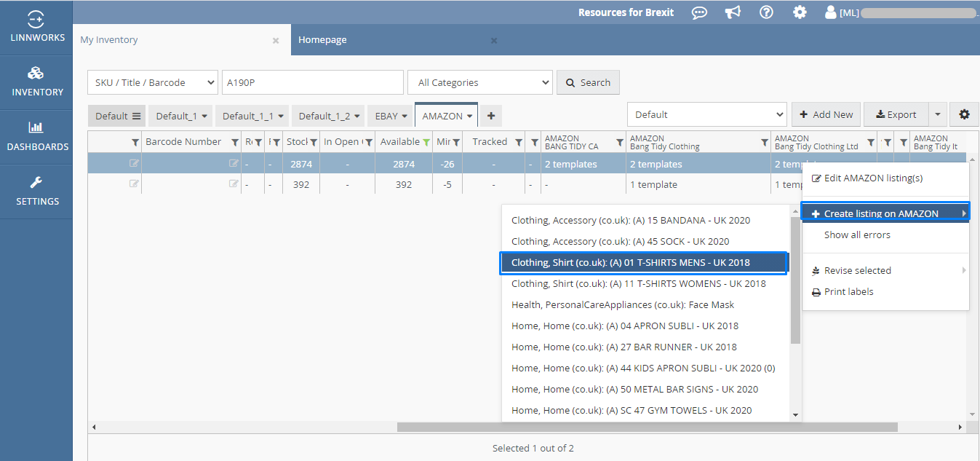Open the AMAZON view tab dropdown
980x461 pixels.
click(x=471, y=117)
